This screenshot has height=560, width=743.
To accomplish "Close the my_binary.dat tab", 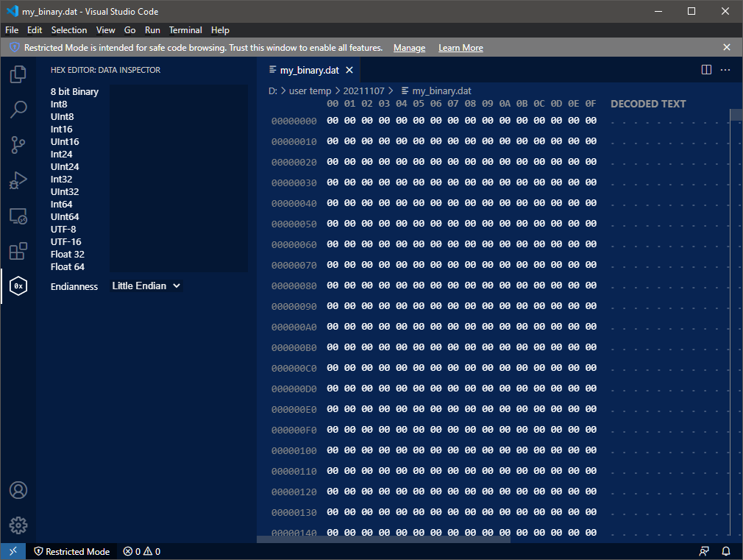I will pyautogui.click(x=349, y=70).
